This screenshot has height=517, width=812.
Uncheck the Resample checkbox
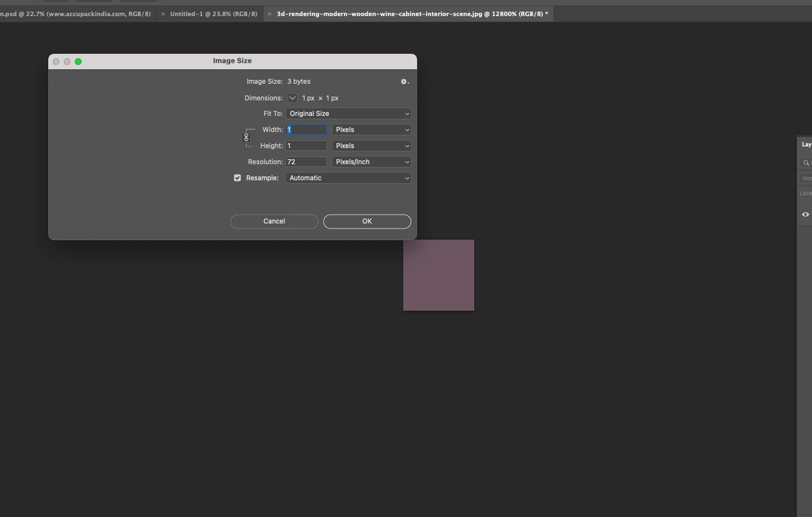(237, 178)
